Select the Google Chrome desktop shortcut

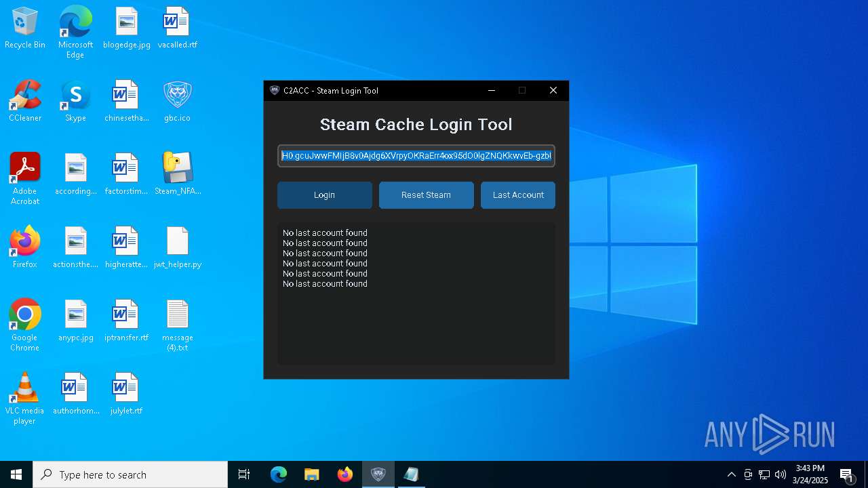coord(25,325)
